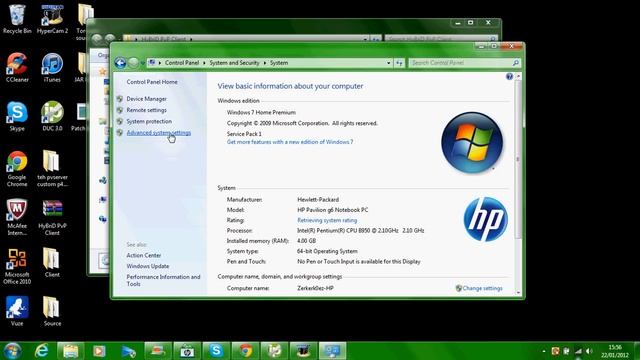Open the Skype desktop shortcut

pyautogui.click(x=17, y=116)
